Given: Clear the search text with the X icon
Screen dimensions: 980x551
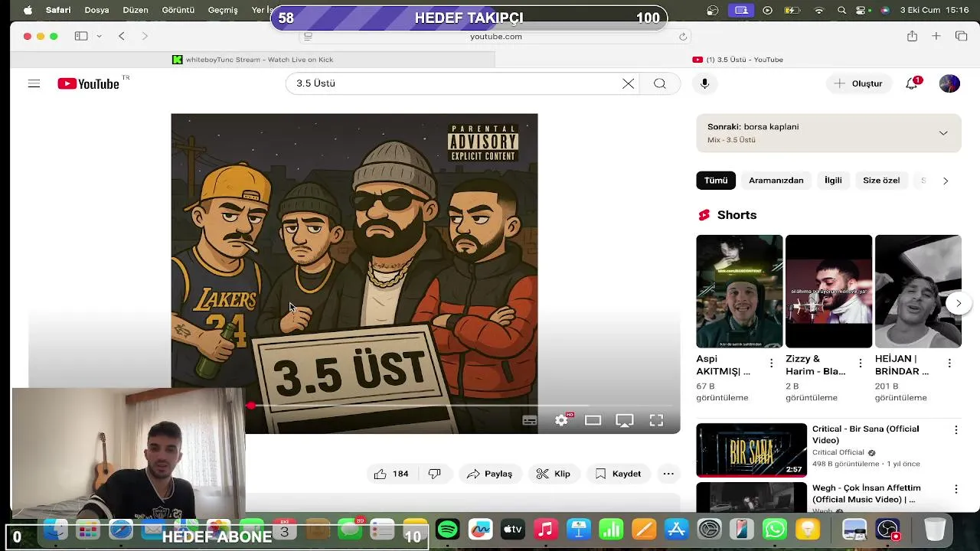Looking at the screenshot, I should 628,83.
